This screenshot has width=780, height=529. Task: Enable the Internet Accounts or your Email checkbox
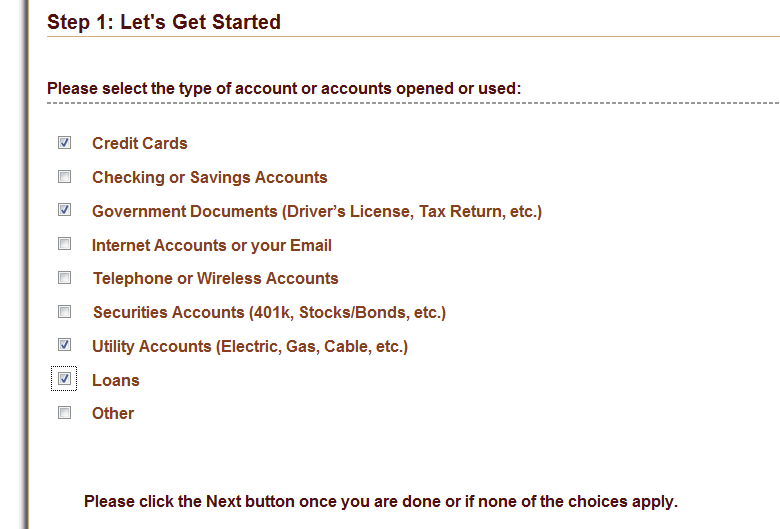(65, 244)
